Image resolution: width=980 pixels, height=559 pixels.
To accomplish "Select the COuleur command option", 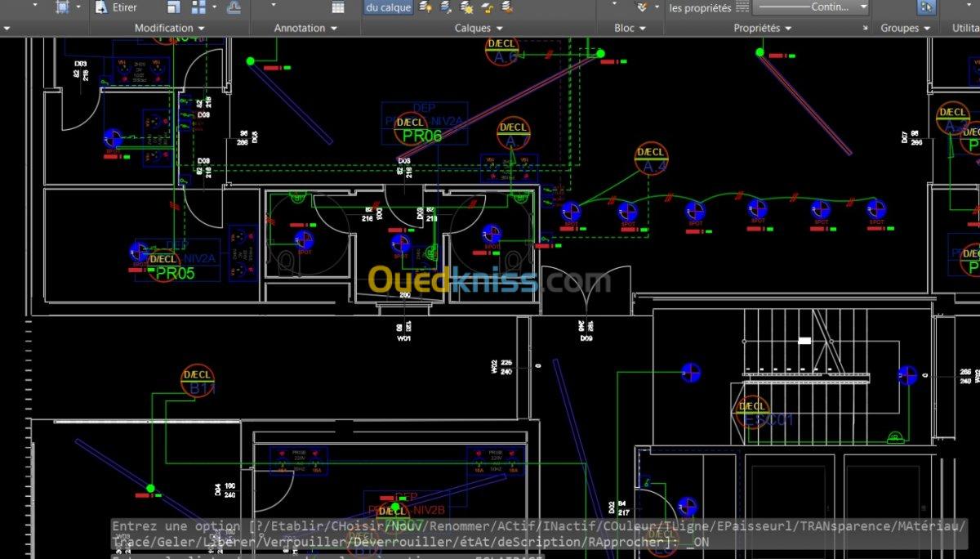I will point(630,526).
